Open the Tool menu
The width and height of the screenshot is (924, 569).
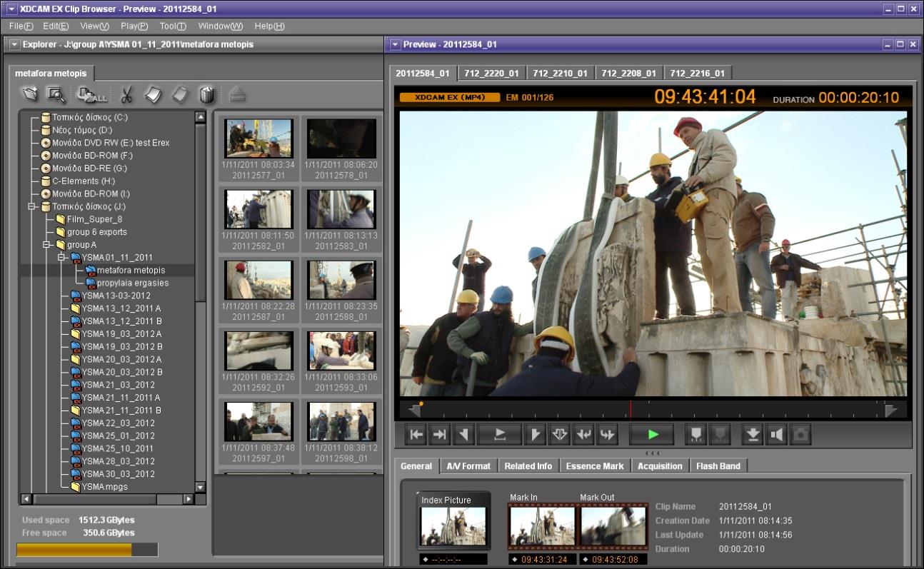pos(172,26)
